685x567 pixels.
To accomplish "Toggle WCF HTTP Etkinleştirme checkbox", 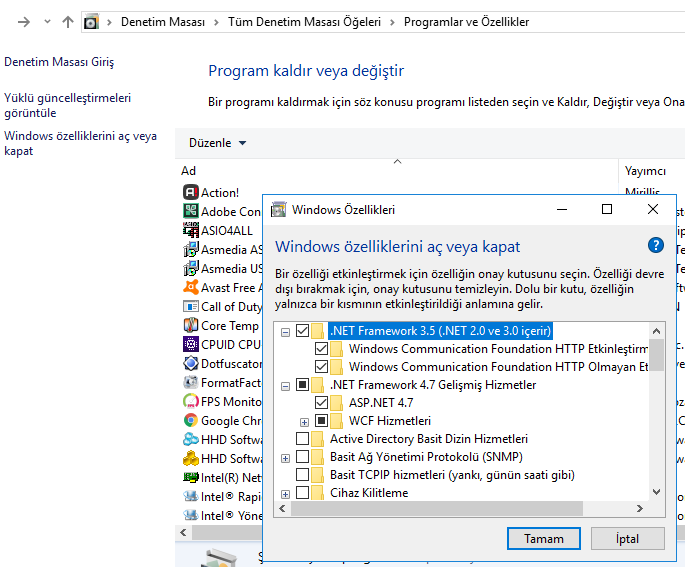I will (322, 349).
